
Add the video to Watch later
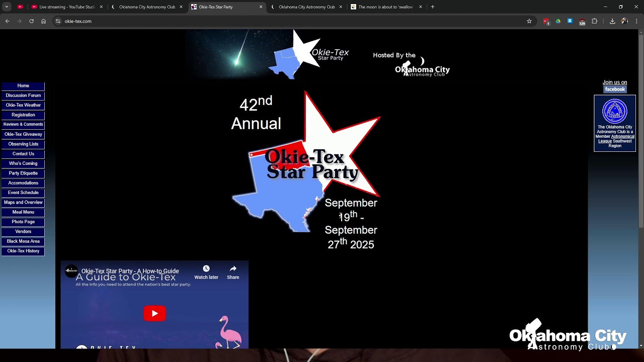[206, 272]
